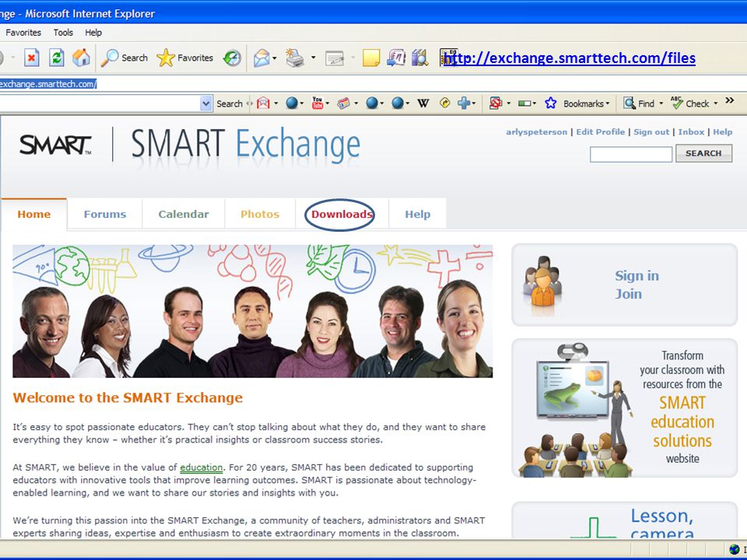Switch to the Photos tab
The height and width of the screenshot is (560, 747).
(260, 215)
